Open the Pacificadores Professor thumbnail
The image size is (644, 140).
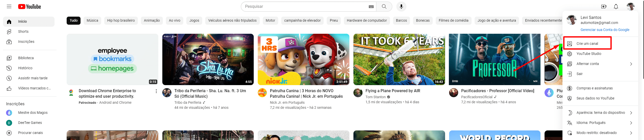pos(495,59)
